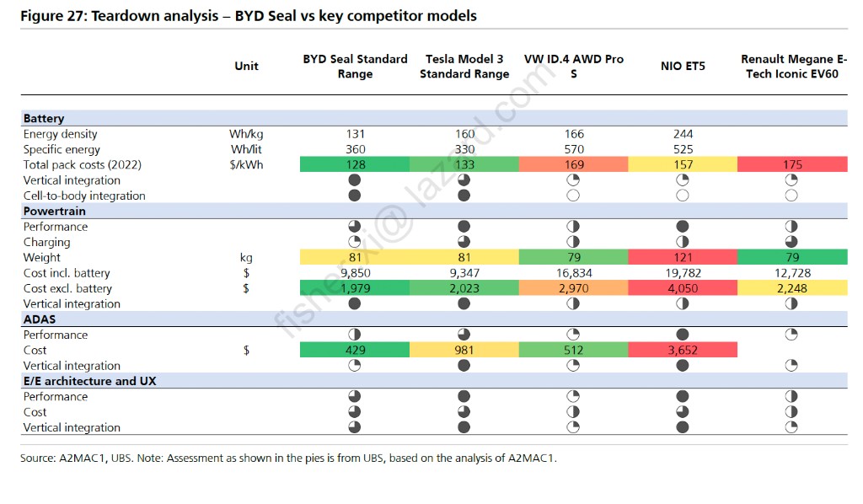The height and width of the screenshot is (504, 863).
Task: Click the E/E architecture and UX section header
Action: (89, 381)
